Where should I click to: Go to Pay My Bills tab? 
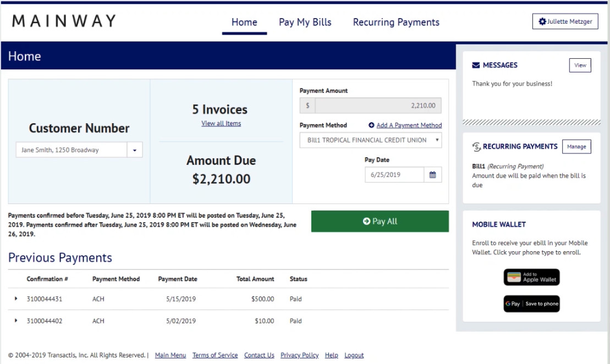tap(305, 22)
